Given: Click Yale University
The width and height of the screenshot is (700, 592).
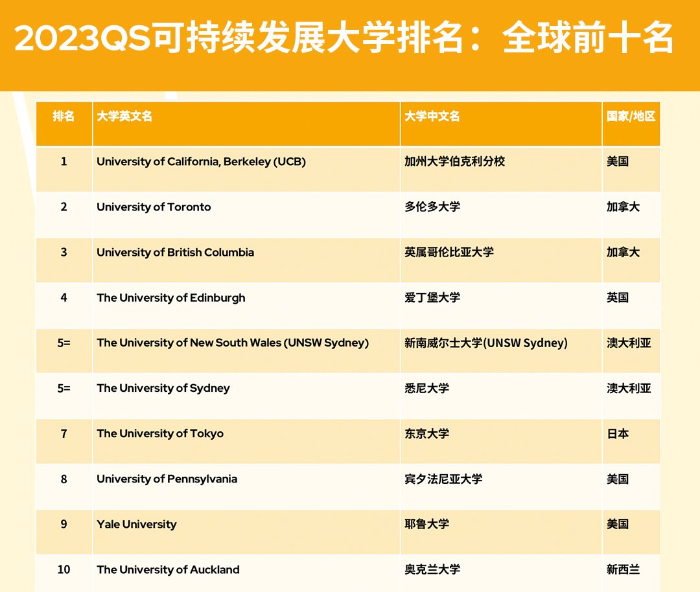Looking at the screenshot, I should tap(136, 524).
